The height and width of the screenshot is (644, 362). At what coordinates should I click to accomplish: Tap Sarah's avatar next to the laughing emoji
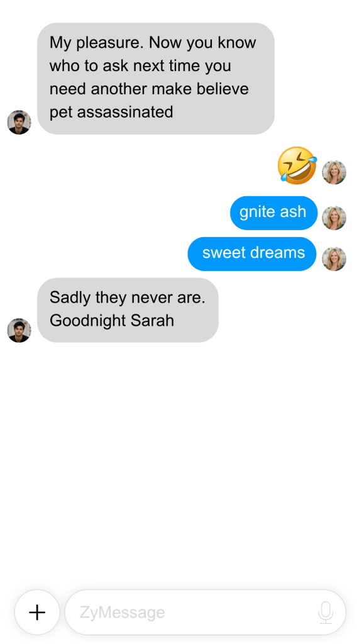(334, 172)
